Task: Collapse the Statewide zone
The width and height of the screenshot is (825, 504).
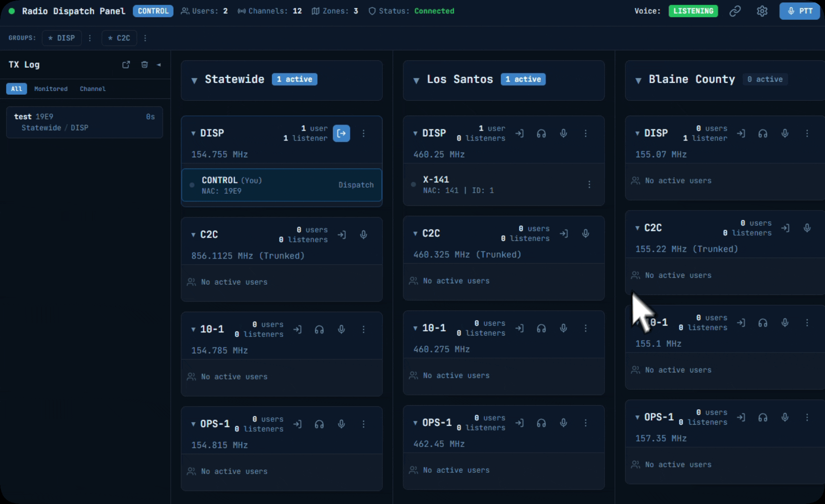Action: (x=194, y=80)
